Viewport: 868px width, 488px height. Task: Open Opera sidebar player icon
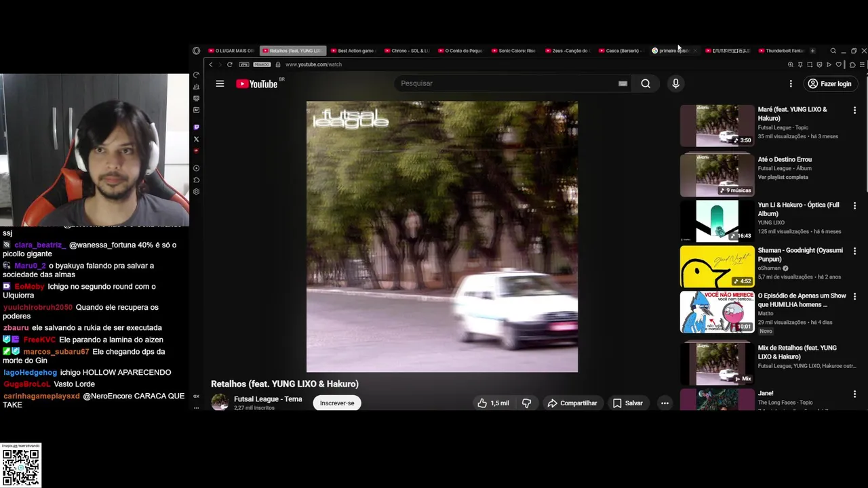(196, 168)
